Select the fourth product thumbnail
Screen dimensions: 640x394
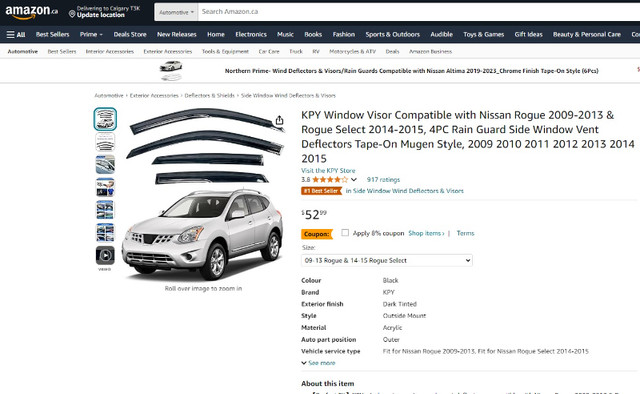pos(105,187)
